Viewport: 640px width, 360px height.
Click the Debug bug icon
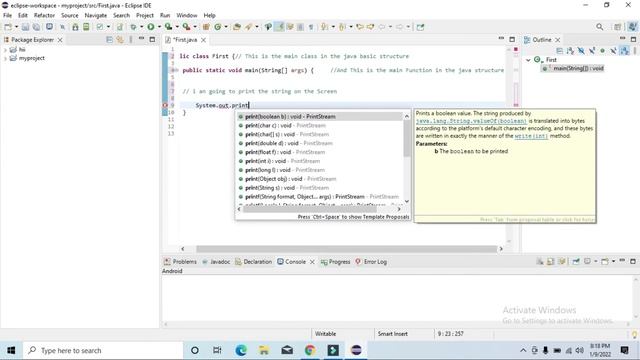pos(133,27)
